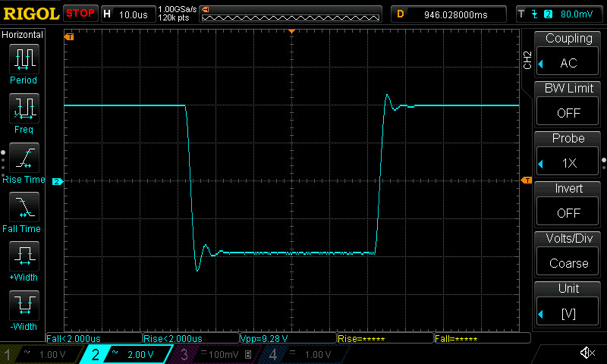The image size is (607, 364).
Task: Select channel 1 tab at bottom
Action: coord(41,354)
